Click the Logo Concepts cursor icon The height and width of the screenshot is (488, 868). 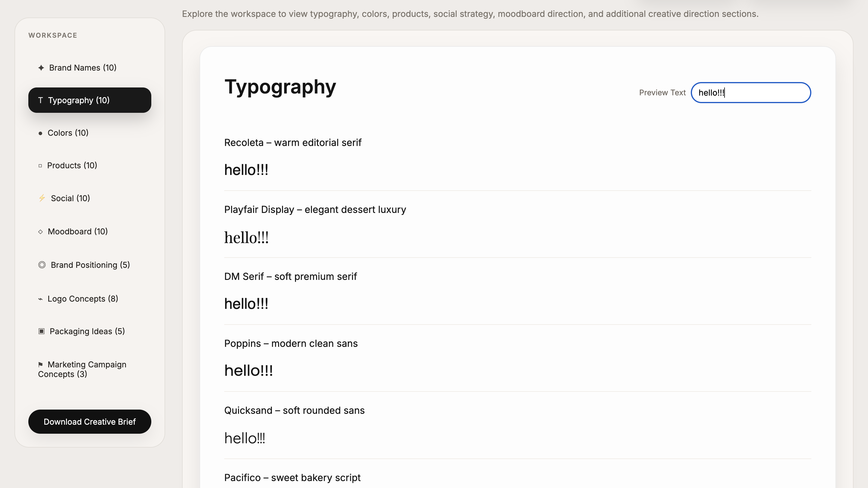40,299
